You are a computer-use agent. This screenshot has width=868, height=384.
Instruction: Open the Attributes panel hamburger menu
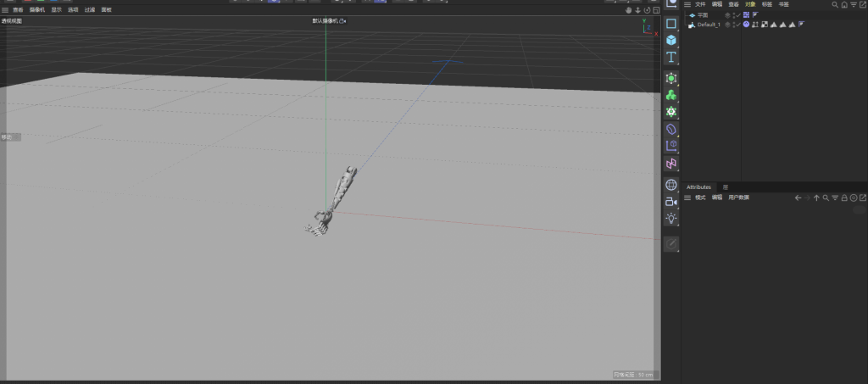point(687,198)
